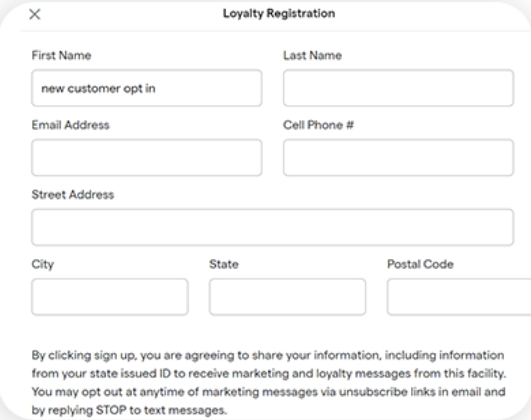Click the Last Name input field
This screenshot has width=531, height=420.
(398, 88)
